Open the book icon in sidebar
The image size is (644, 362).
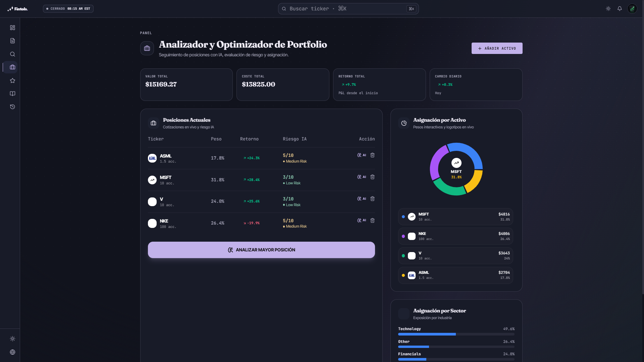[12, 94]
